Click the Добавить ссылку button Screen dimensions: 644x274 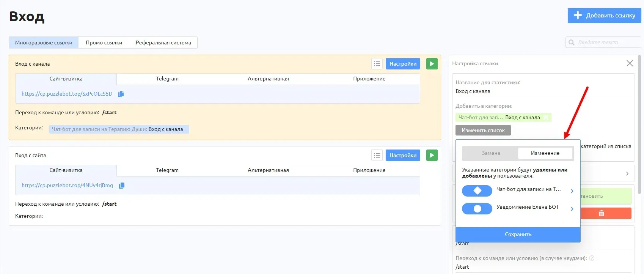604,16
